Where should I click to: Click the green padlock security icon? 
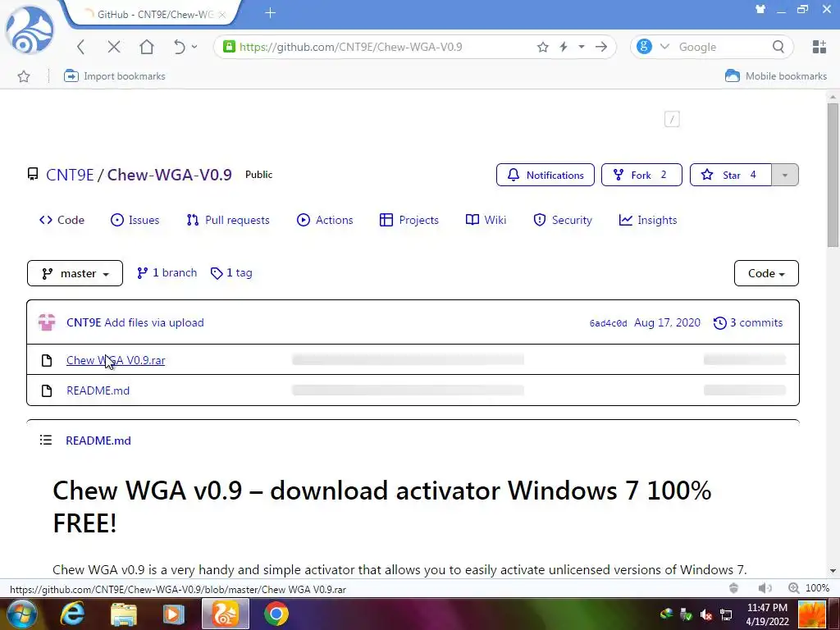(x=230, y=47)
